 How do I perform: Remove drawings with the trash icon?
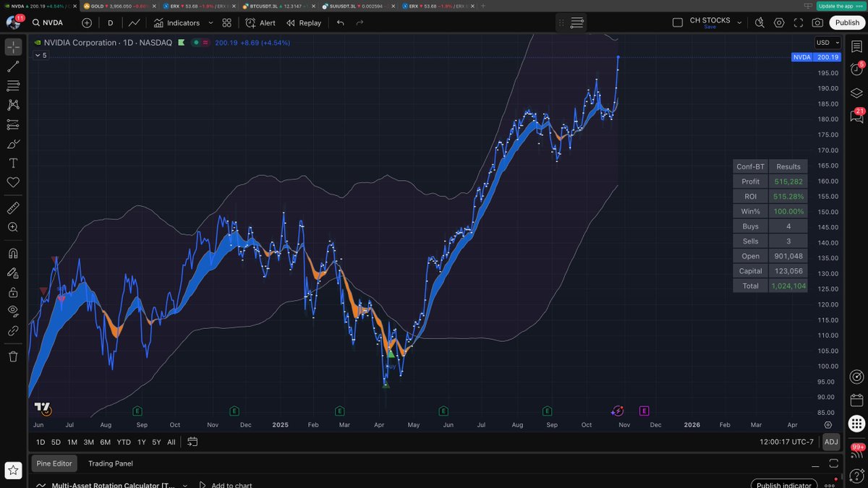tap(13, 356)
